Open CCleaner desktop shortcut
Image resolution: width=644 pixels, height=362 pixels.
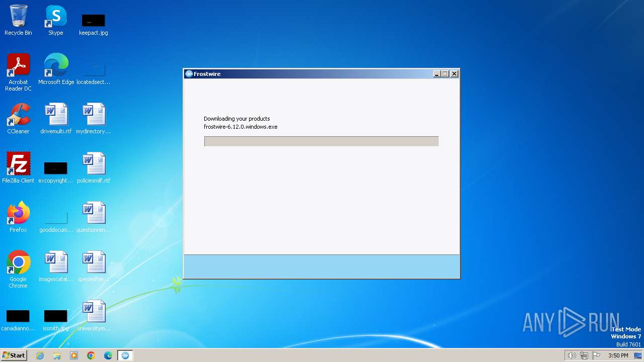(18, 118)
